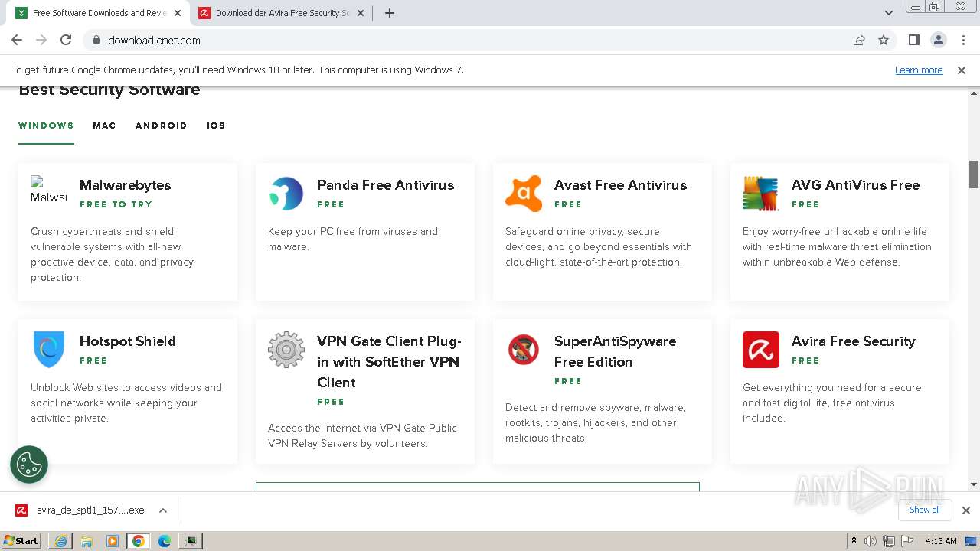Click the Panda Free Antivirus logo icon
This screenshot has height=551, width=980.
point(286,194)
